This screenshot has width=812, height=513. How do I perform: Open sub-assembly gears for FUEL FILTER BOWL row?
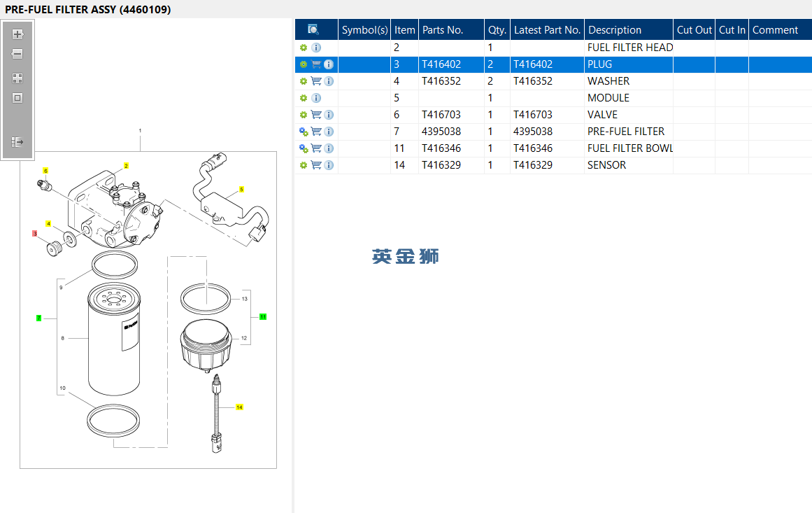pos(304,148)
